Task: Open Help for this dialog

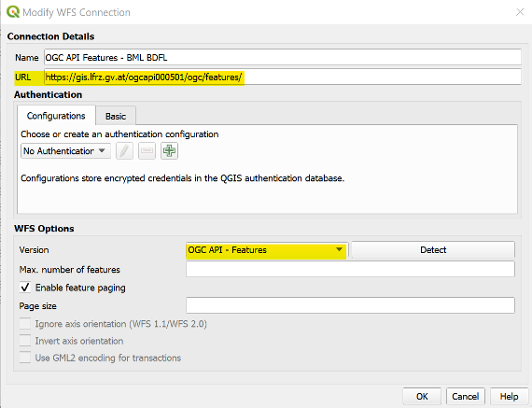Action: 509,397
